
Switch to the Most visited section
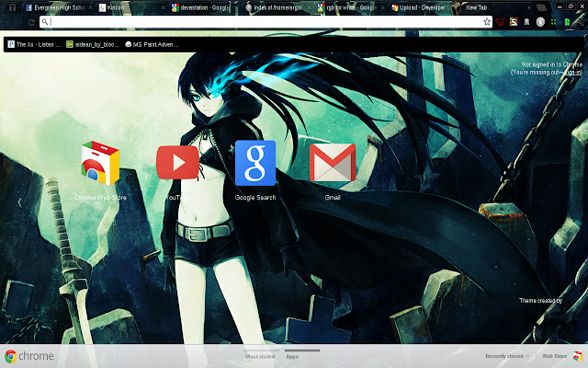click(260, 356)
